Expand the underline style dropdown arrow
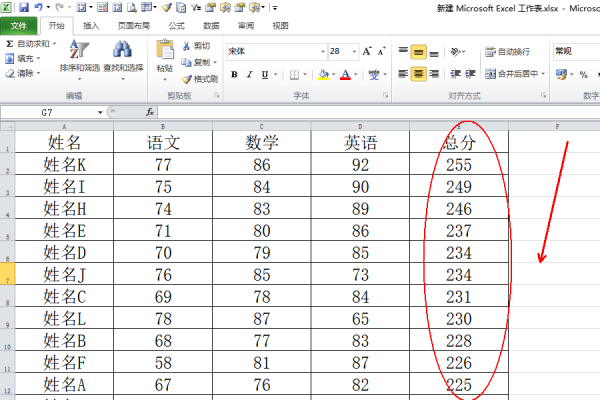Screen dimensions: 600x400 click(x=276, y=75)
